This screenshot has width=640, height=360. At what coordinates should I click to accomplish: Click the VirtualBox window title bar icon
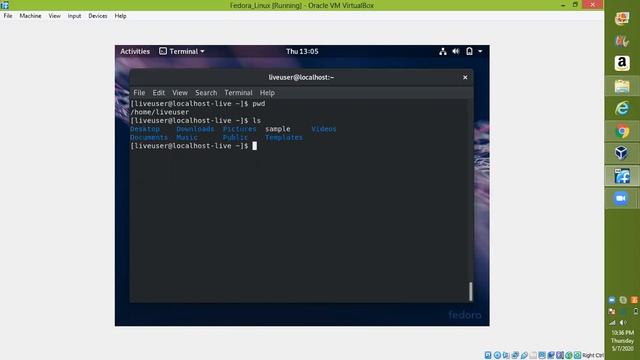(4, 5)
